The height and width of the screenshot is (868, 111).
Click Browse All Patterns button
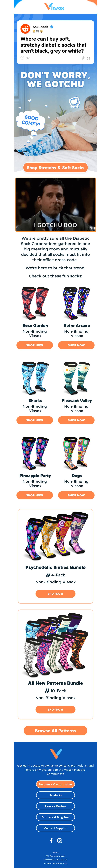pos(56,731)
